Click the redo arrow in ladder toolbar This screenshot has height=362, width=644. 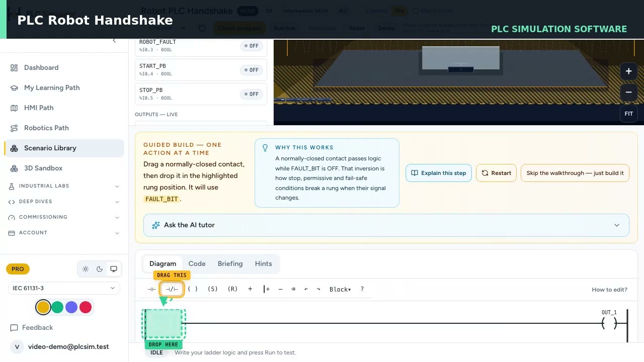[x=318, y=290]
